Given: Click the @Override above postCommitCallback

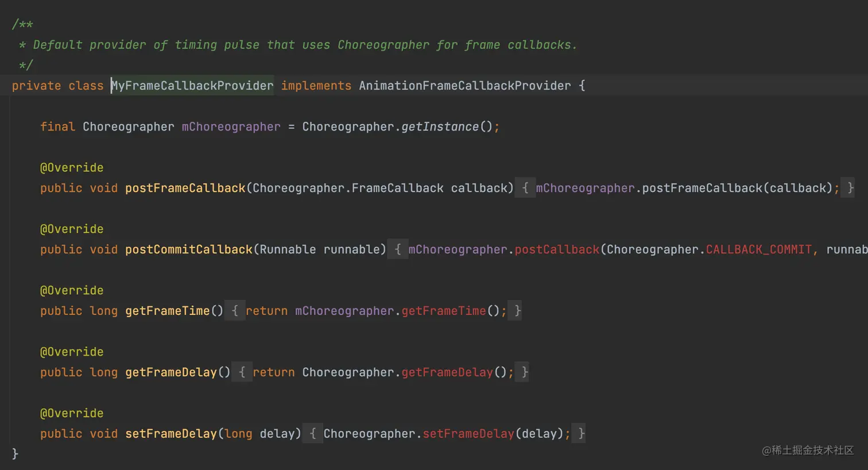Looking at the screenshot, I should (x=72, y=229).
